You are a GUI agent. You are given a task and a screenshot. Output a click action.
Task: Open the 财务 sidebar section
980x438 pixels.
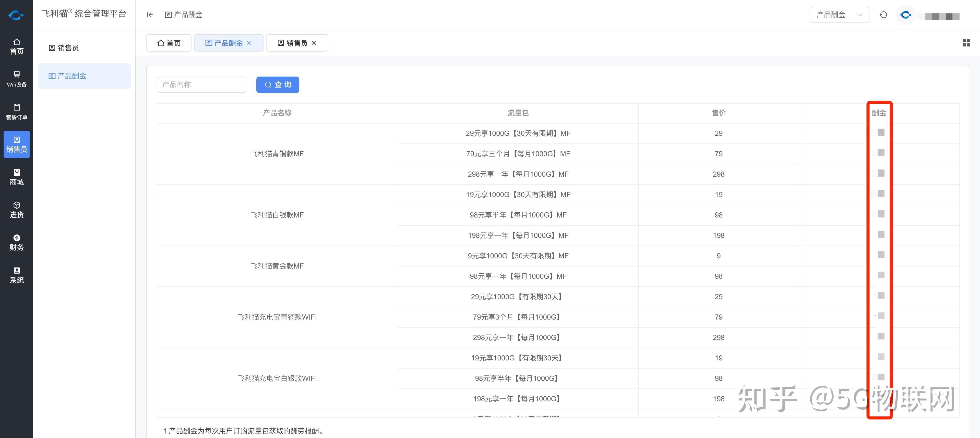[x=16, y=242]
